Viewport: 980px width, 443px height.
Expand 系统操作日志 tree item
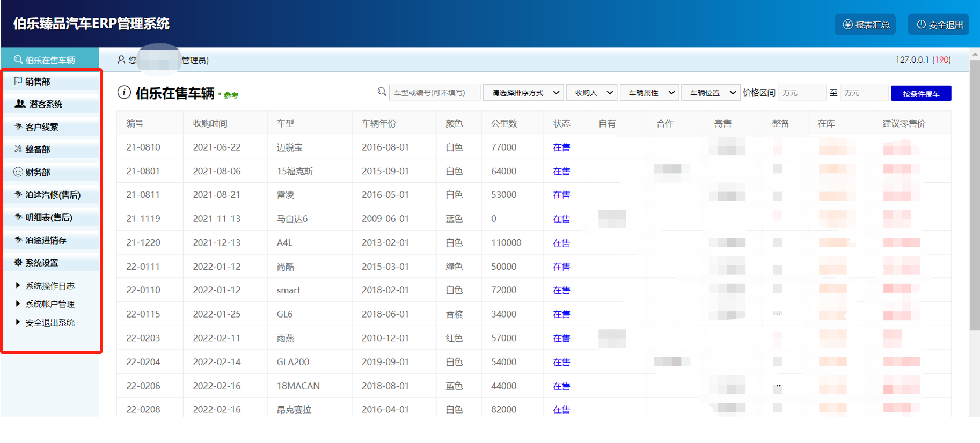[x=50, y=286]
